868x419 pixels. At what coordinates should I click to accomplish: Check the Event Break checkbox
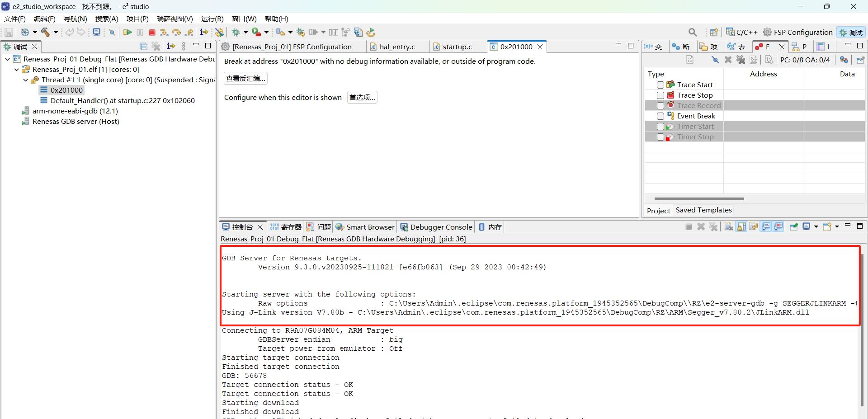pos(660,116)
